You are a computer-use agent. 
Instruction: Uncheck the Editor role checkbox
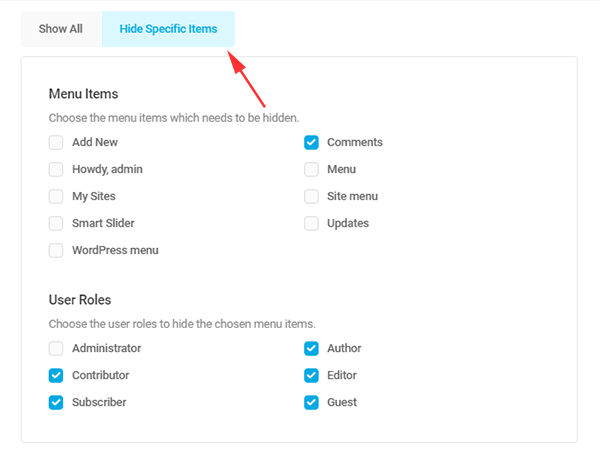[x=312, y=375]
